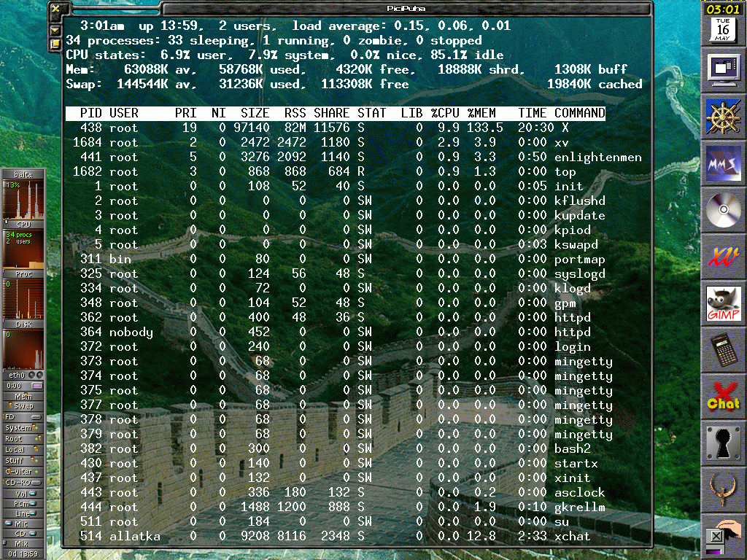Click the user 'allatka' in process list

135,536
